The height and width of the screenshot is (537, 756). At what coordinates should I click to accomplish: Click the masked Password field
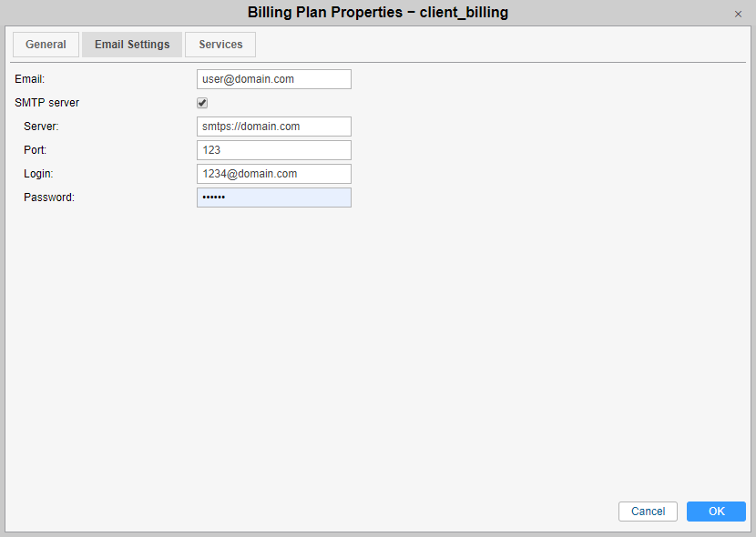pyautogui.click(x=274, y=197)
